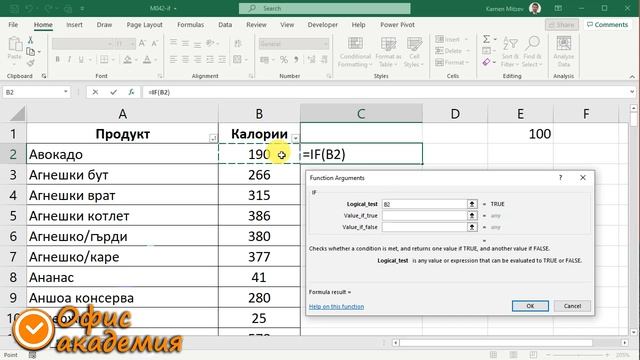Click the AutoSum sigma icon
Image resolution: width=640 pixels, height=360 pixels.
coord(487,39)
